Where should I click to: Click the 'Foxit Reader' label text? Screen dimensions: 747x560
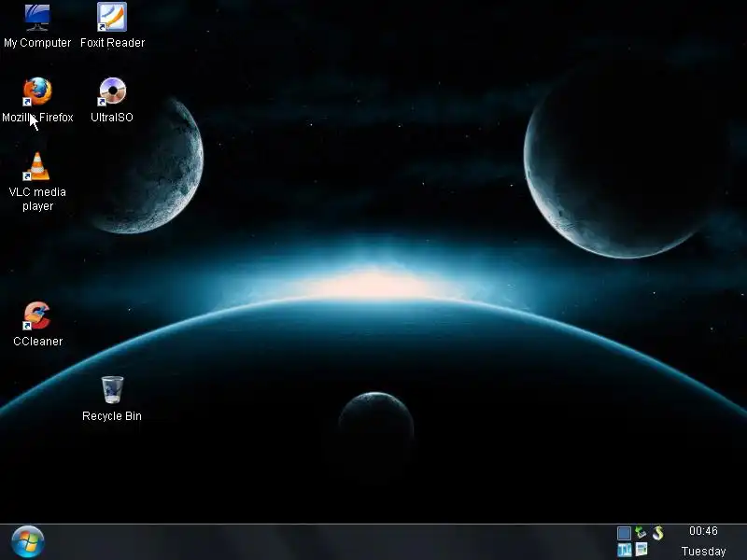tap(112, 43)
